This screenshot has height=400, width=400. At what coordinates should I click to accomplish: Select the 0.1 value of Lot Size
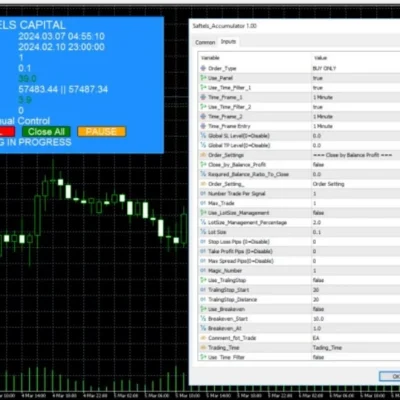[317, 232]
